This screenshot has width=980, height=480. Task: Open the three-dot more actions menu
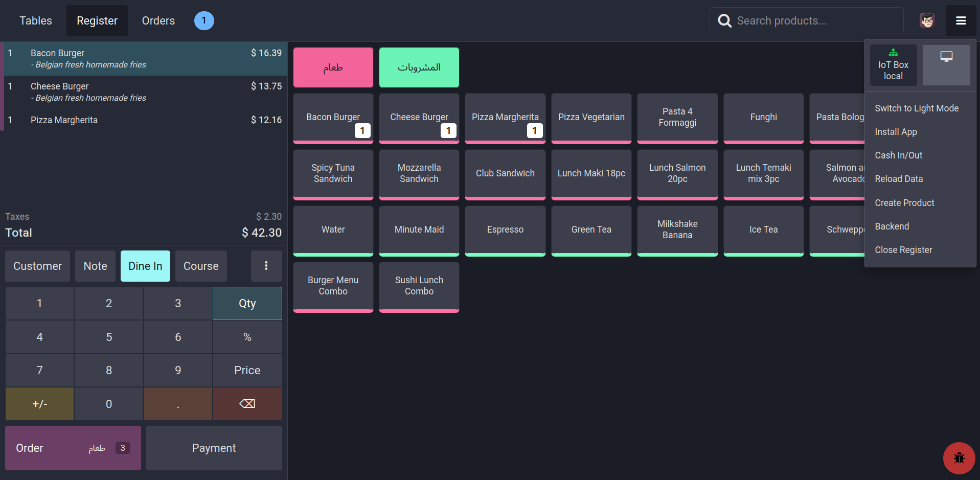266,266
